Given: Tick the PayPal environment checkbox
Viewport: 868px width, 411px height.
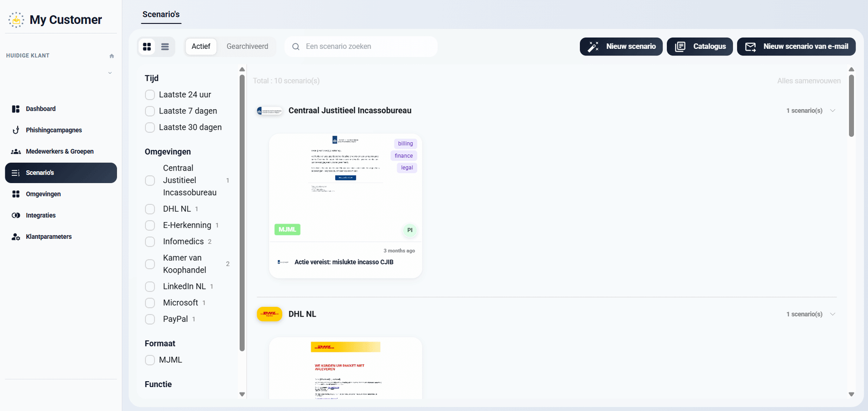Looking at the screenshot, I should [150, 319].
